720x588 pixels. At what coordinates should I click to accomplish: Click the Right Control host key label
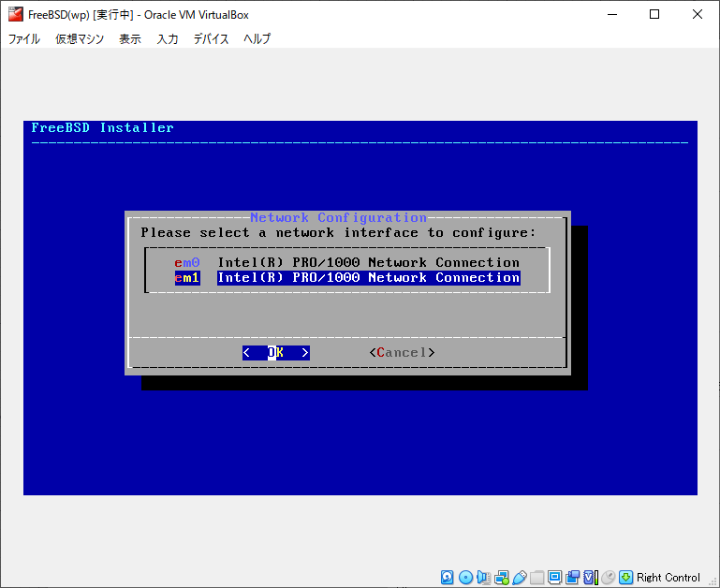(x=669, y=578)
